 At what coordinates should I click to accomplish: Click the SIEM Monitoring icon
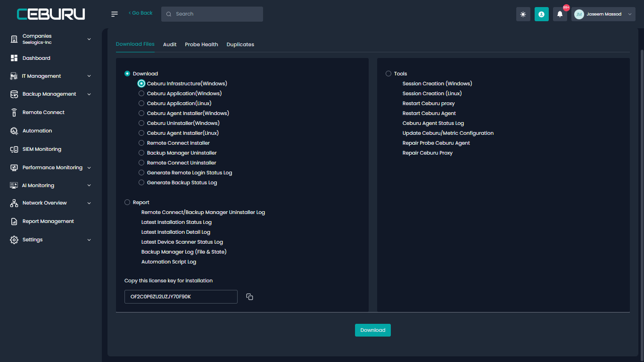tap(14, 149)
